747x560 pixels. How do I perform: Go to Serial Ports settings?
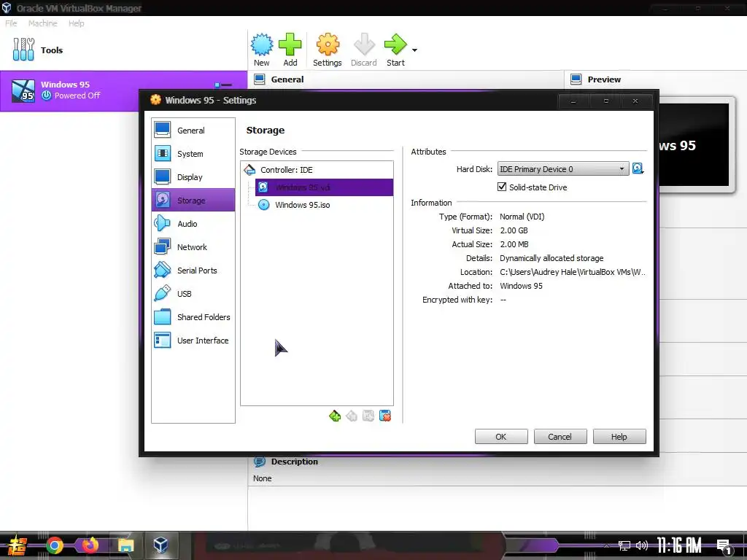coord(193,271)
